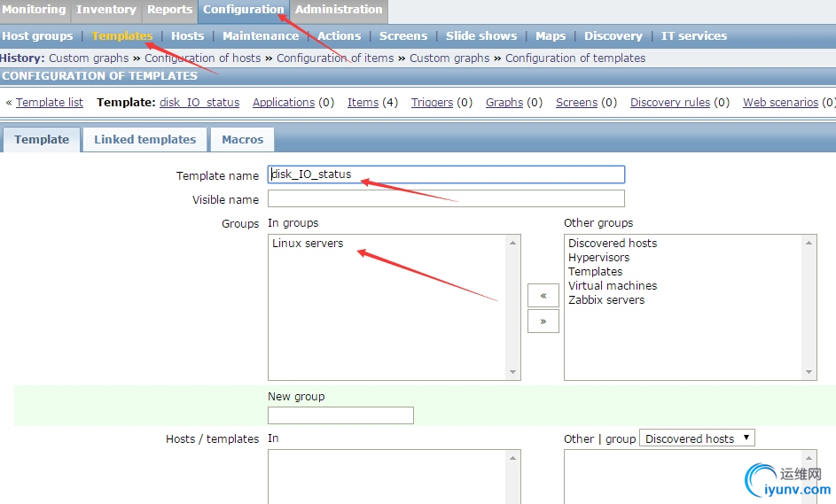
Task: Open Custom graphs first history link
Action: (x=89, y=58)
